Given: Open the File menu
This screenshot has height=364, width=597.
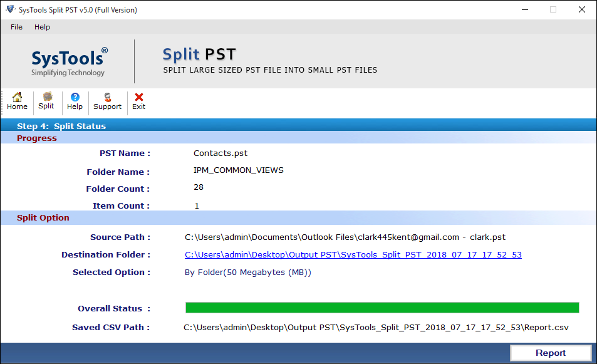Looking at the screenshot, I should pos(16,27).
